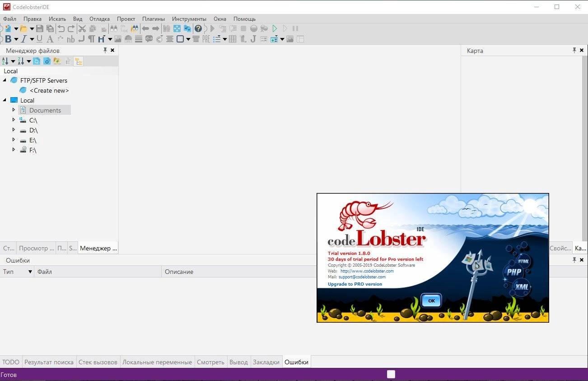
Task: Click OK in the CodeLobster about dialog
Action: (x=431, y=301)
